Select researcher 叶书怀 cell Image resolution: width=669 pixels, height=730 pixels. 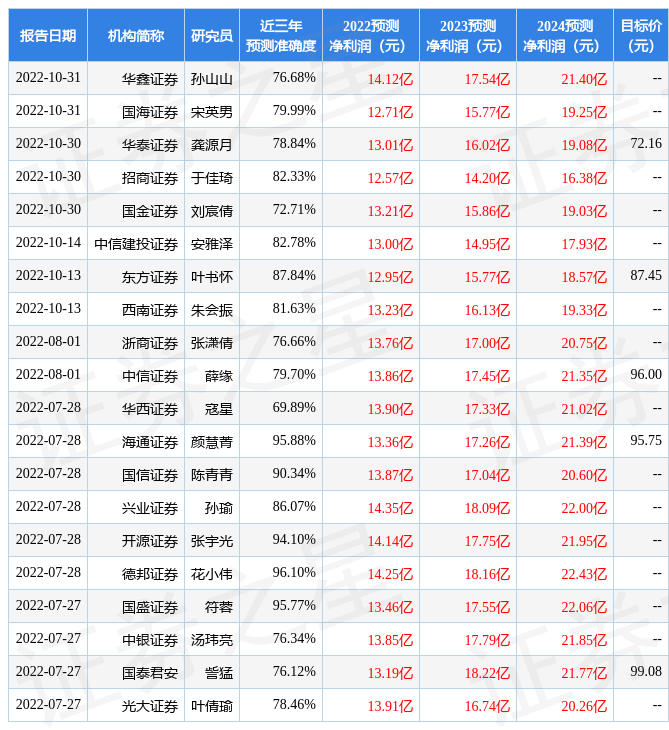coord(212,277)
